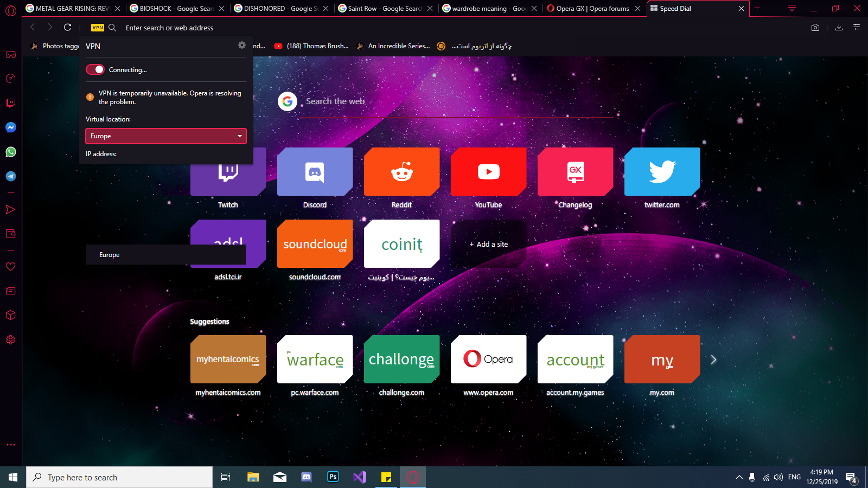
Task: Open settings gear icon in sidebar
Action: [x=11, y=340]
